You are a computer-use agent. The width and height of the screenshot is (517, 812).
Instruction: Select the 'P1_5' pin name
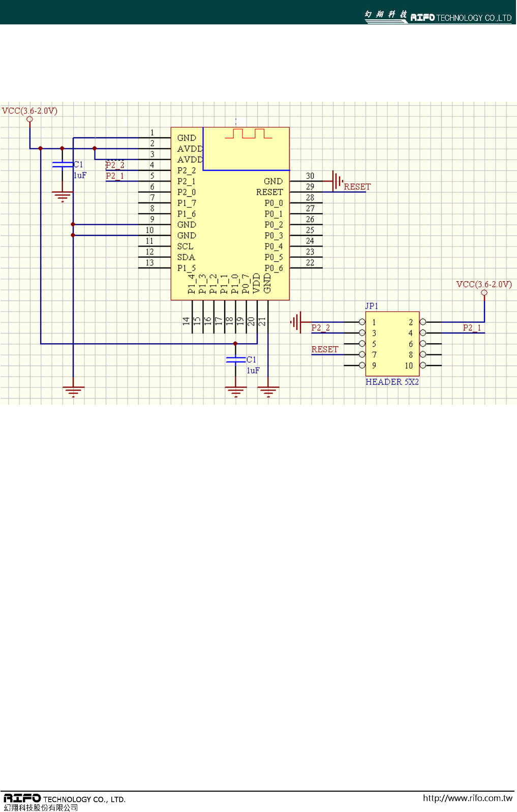[187, 268]
